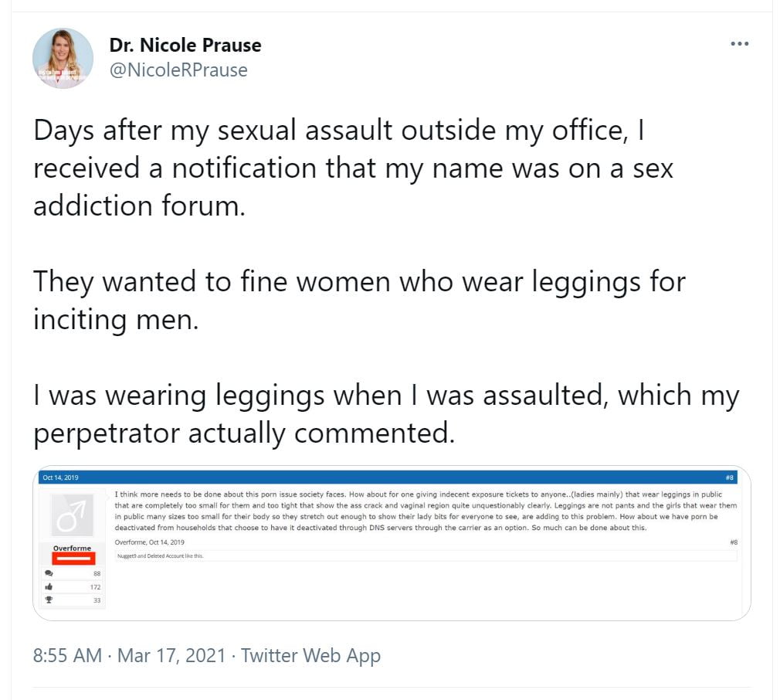Click the #8 post number in blue header
This screenshot has height=700, width=780.
pyautogui.click(x=729, y=477)
